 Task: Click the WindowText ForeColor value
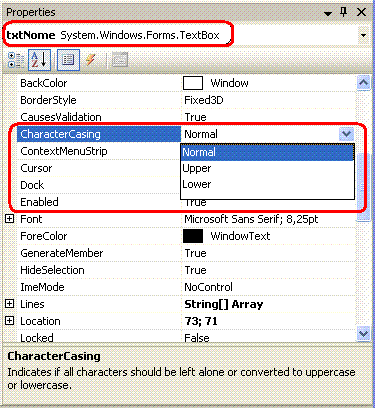[x=240, y=236]
